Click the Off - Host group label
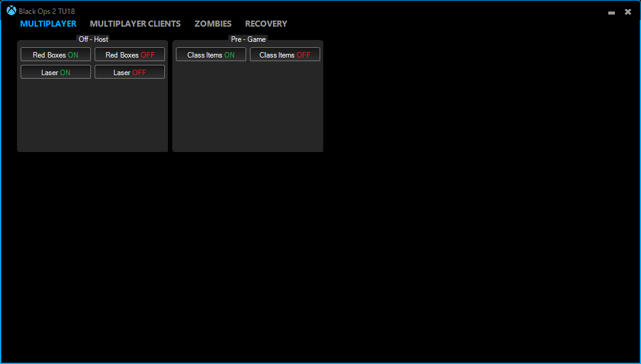The image size is (641, 364). [x=93, y=39]
